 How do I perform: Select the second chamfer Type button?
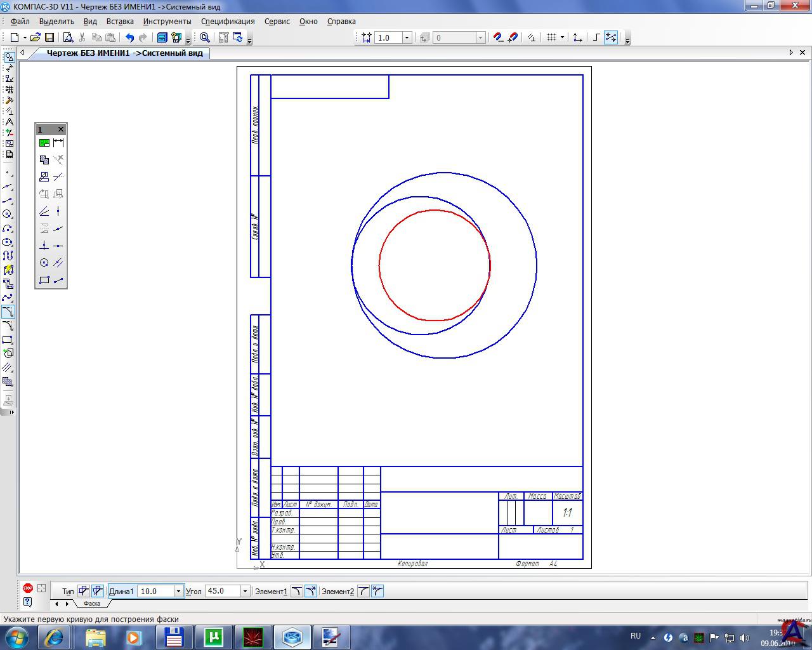(x=98, y=591)
